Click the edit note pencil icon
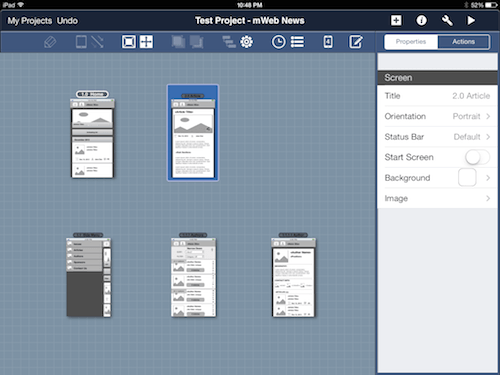Viewport: 500px width, 375px height. pos(356,42)
